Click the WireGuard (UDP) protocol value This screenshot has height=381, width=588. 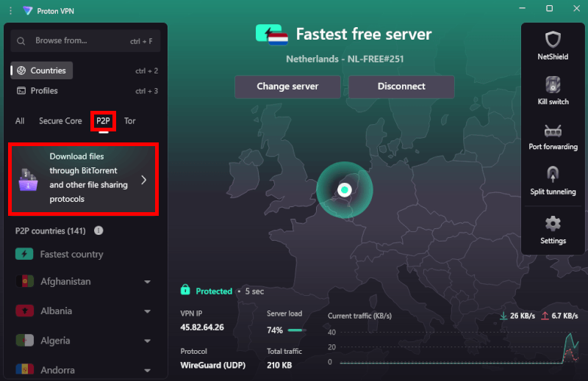[212, 365]
